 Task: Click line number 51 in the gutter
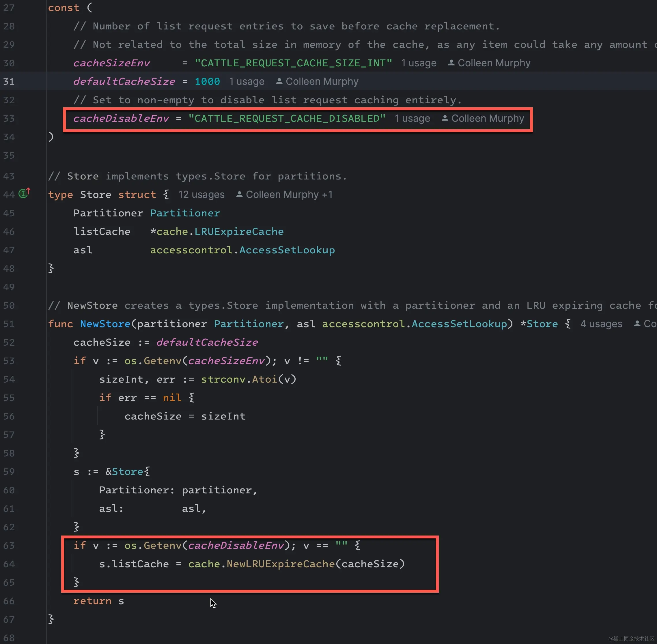pyautogui.click(x=9, y=324)
